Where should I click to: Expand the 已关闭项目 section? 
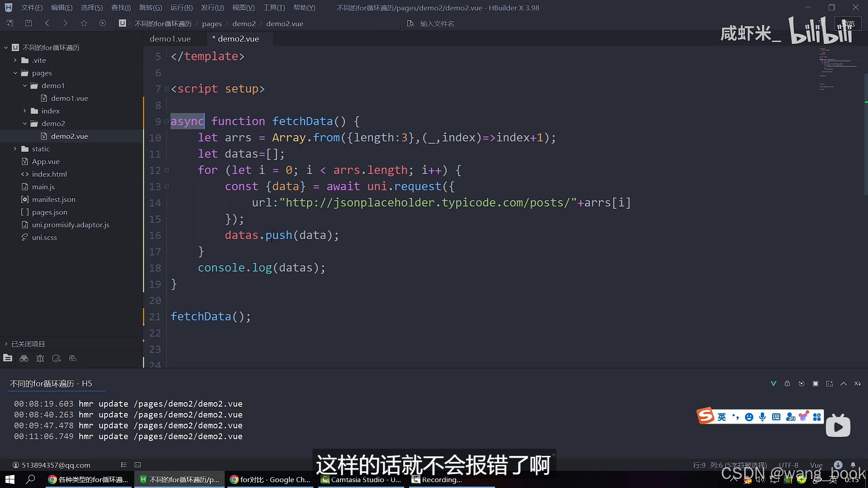(x=6, y=344)
